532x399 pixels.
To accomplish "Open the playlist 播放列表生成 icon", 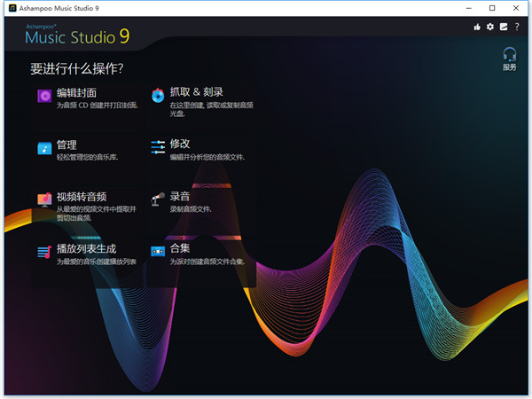I will coord(44,252).
